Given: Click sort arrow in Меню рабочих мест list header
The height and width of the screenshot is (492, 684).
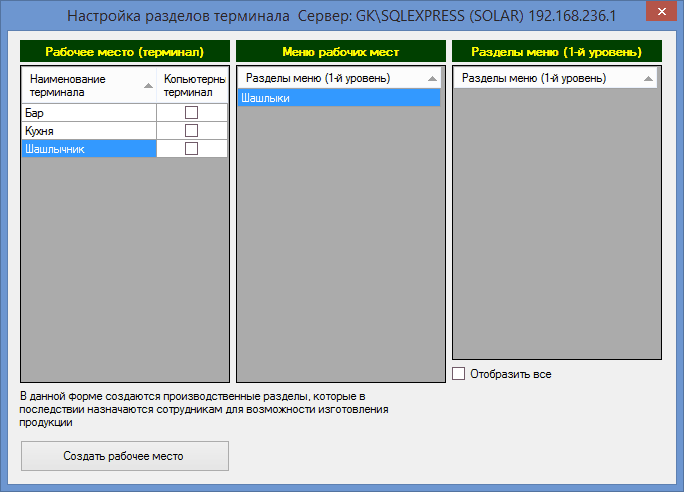Looking at the screenshot, I should tap(431, 78).
